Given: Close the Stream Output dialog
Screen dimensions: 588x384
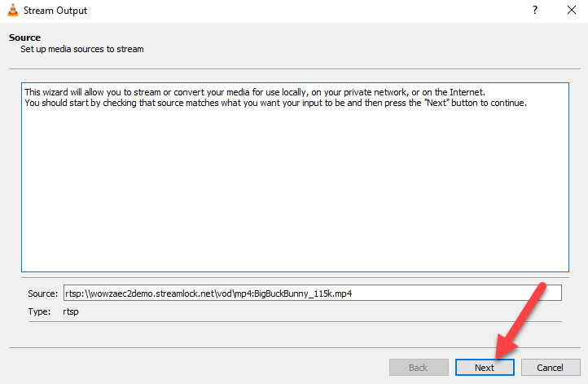Looking at the screenshot, I should click(571, 10).
